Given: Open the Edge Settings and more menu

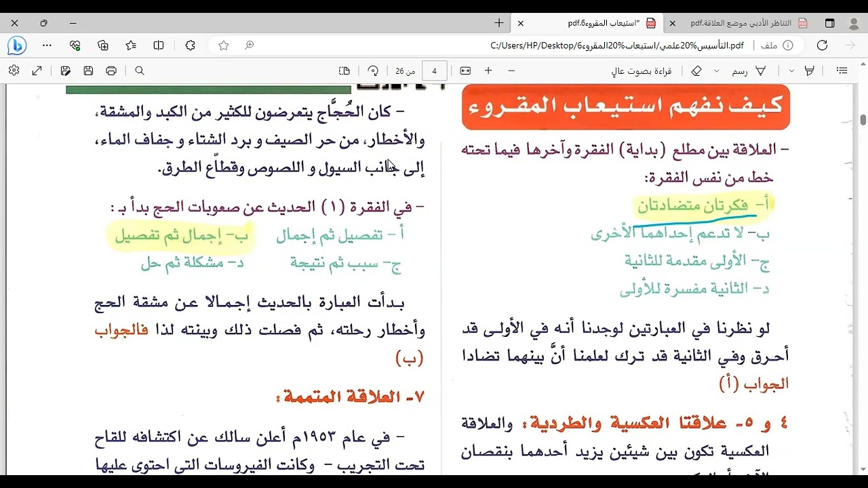Looking at the screenshot, I should click(x=47, y=45).
